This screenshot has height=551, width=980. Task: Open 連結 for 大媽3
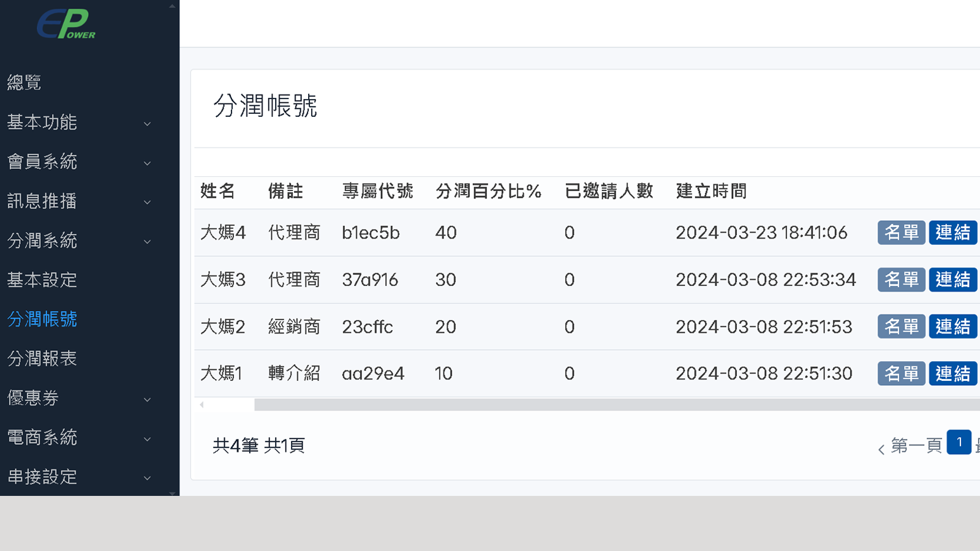[952, 280]
